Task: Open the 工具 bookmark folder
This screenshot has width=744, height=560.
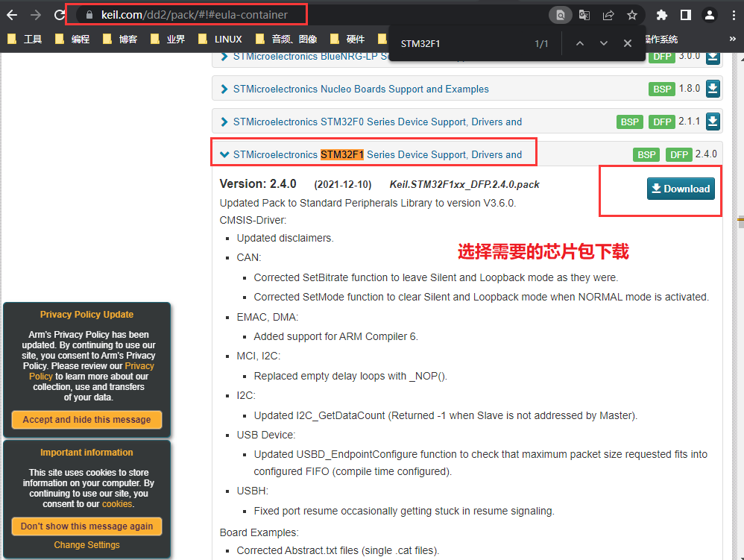Action: (x=25, y=39)
